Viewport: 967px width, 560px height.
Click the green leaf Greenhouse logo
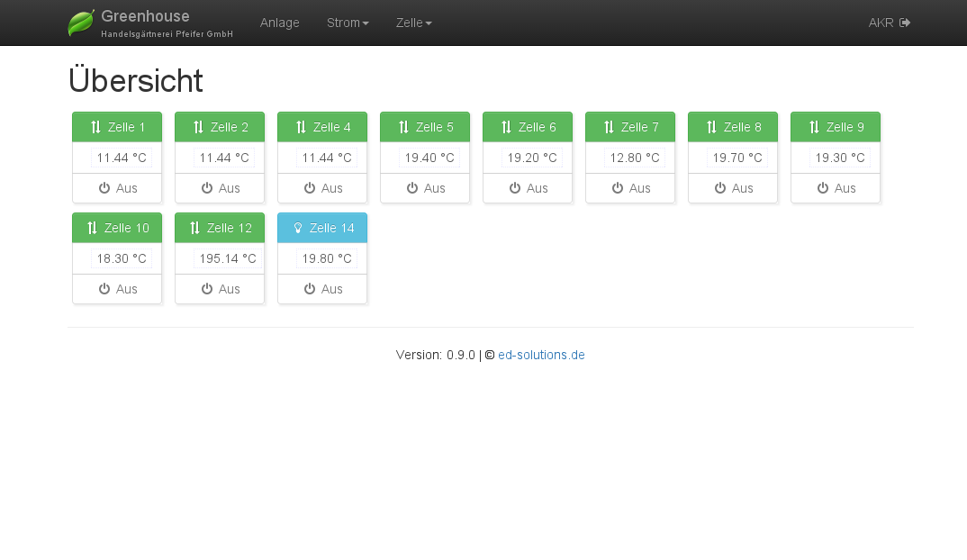(x=81, y=23)
